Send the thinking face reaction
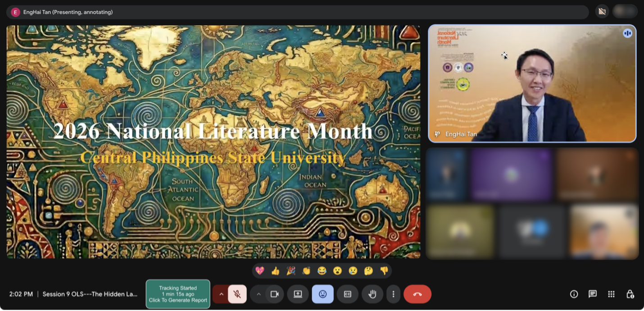 coord(368,270)
